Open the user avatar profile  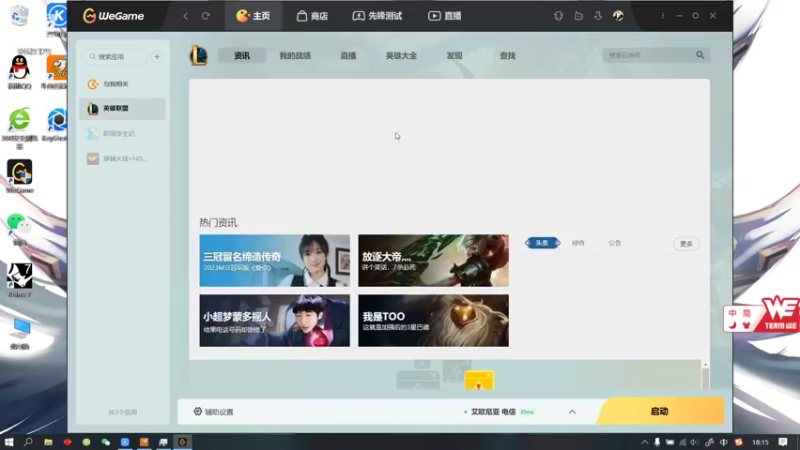[x=618, y=16]
